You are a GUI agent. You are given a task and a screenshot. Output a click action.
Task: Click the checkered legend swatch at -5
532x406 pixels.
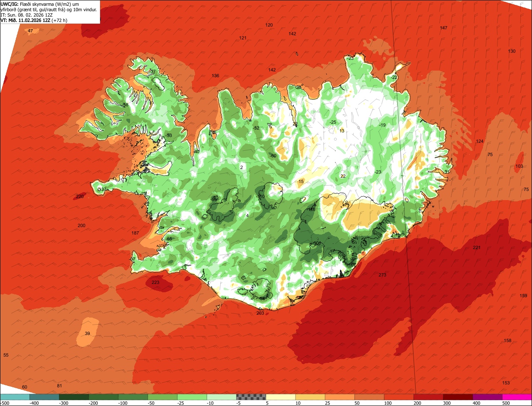(251, 397)
